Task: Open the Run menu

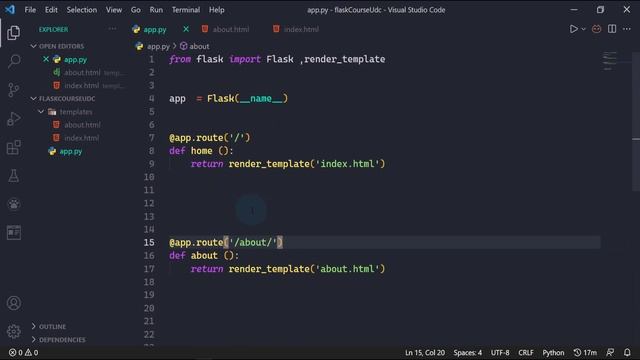Action: coord(156,9)
